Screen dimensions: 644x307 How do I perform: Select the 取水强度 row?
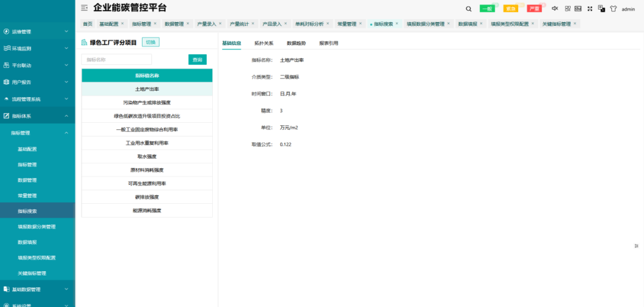[x=147, y=156]
